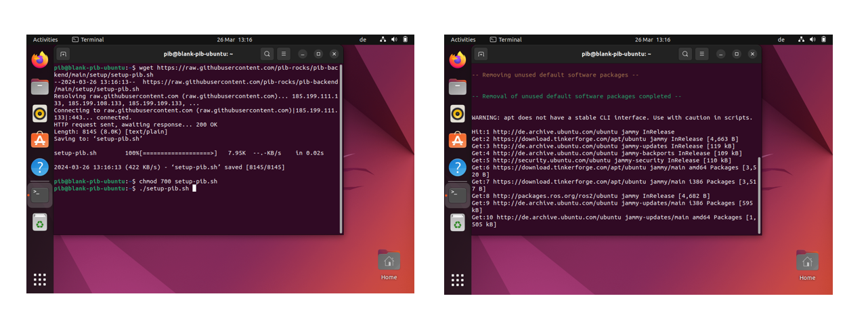Open the Trash in the right screenshot's dock
Image resolution: width=868 pixels, height=330 pixels.
pos(458,222)
